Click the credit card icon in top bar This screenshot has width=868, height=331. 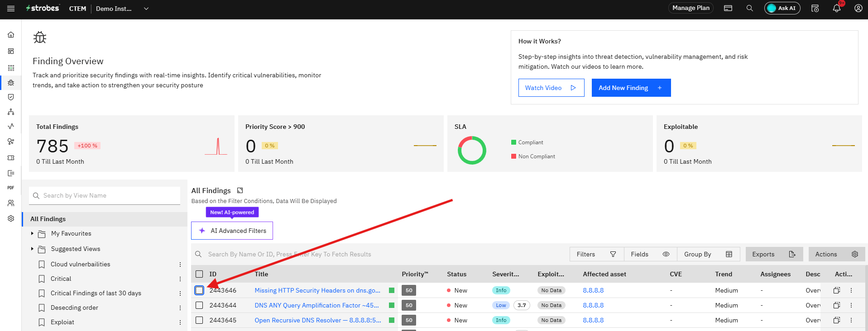click(728, 8)
